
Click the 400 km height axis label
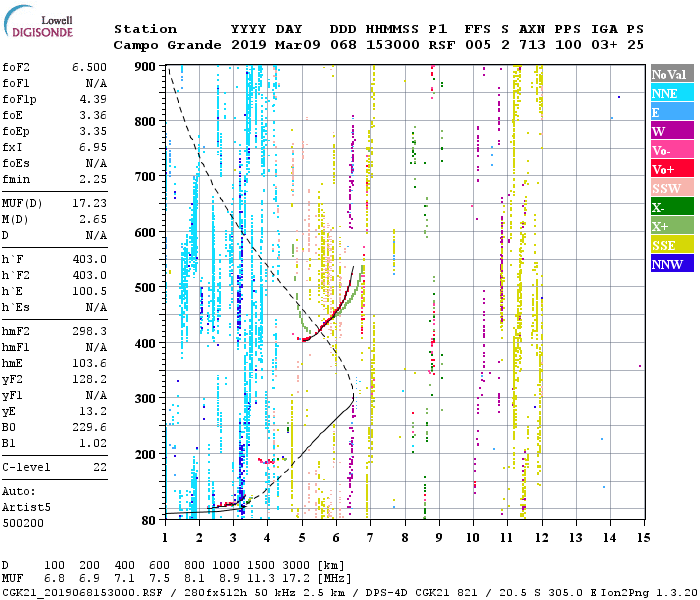[145, 343]
